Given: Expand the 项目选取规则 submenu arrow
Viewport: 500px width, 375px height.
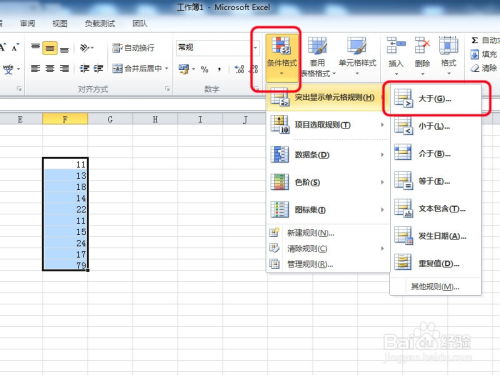Looking at the screenshot, I should [382, 125].
